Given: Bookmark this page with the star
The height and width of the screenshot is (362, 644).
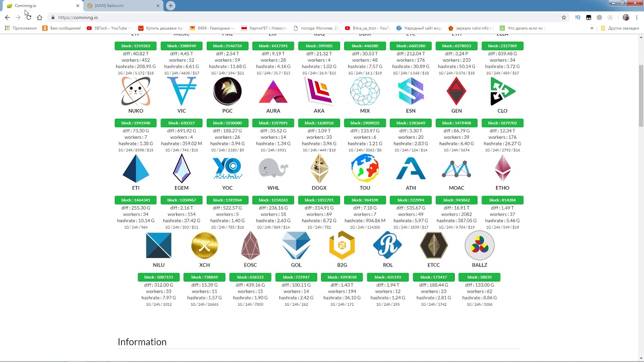Looking at the screenshot, I should 563,17.
